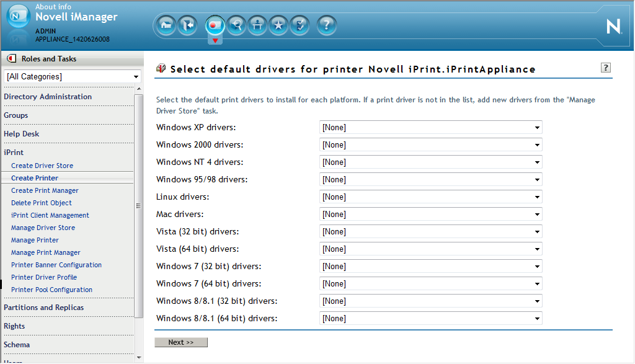Expand the Rights role
The image size is (635, 364).
tap(14, 326)
